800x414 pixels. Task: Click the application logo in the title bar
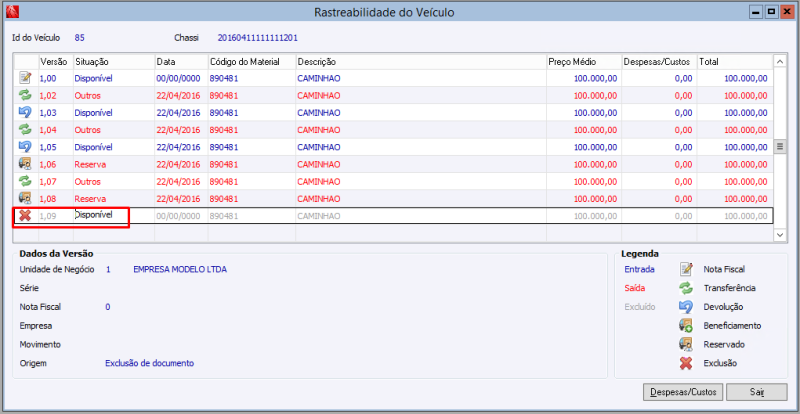[11, 11]
